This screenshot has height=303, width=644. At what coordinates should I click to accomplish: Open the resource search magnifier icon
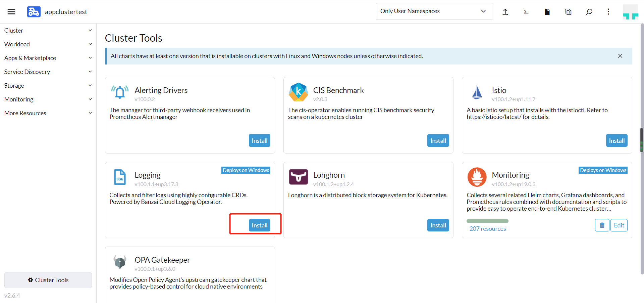point(589,12)
